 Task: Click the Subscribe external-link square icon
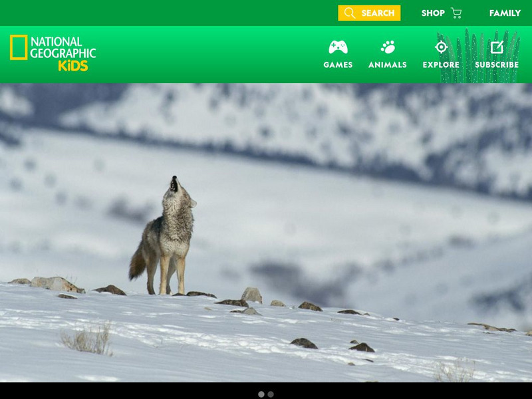(x=497, y=47)
